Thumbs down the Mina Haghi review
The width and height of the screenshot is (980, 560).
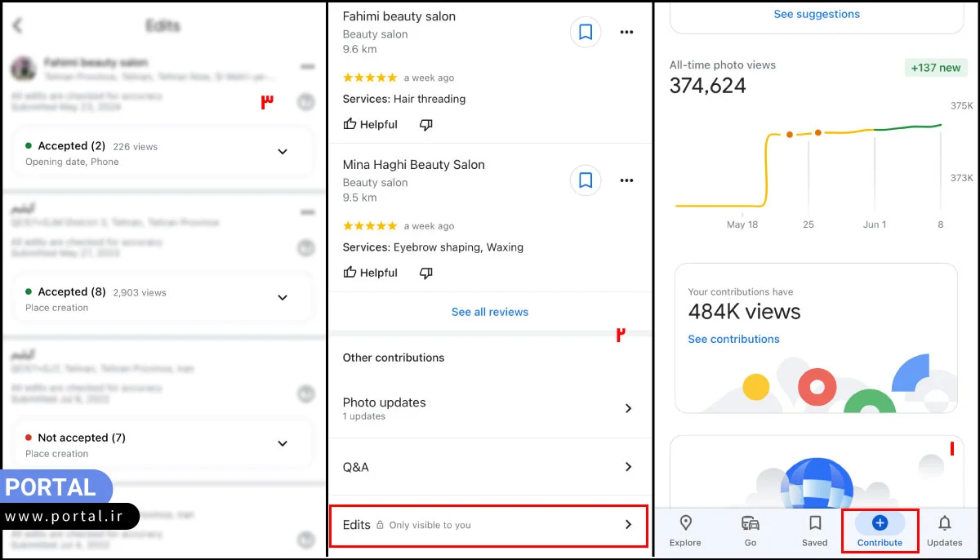click(x=425, y=273)
